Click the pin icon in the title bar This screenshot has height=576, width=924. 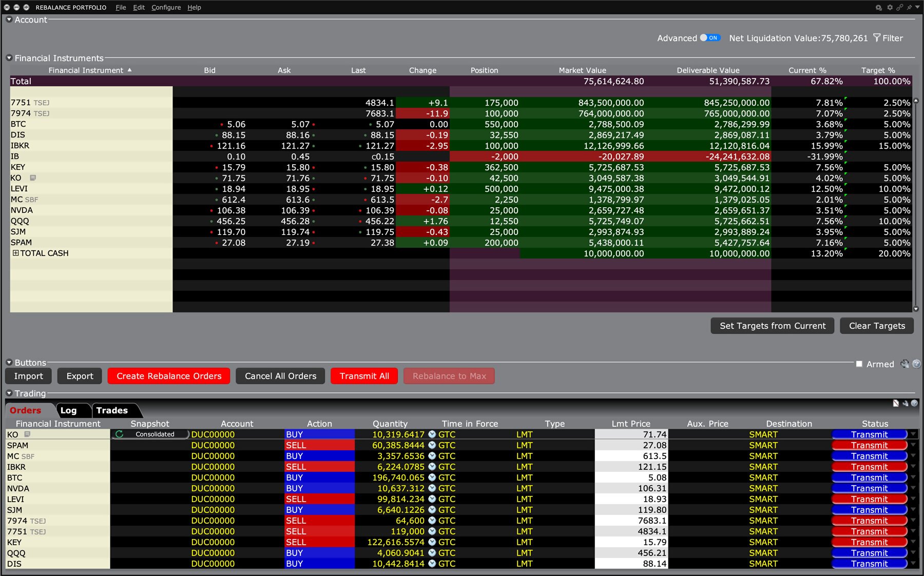pos(909,7)
